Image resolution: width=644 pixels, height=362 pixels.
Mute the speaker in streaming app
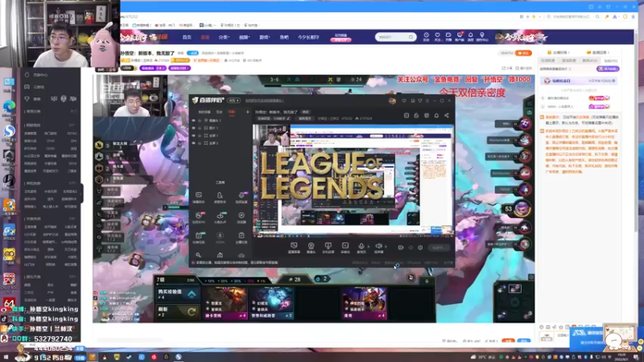click(378, 246)
